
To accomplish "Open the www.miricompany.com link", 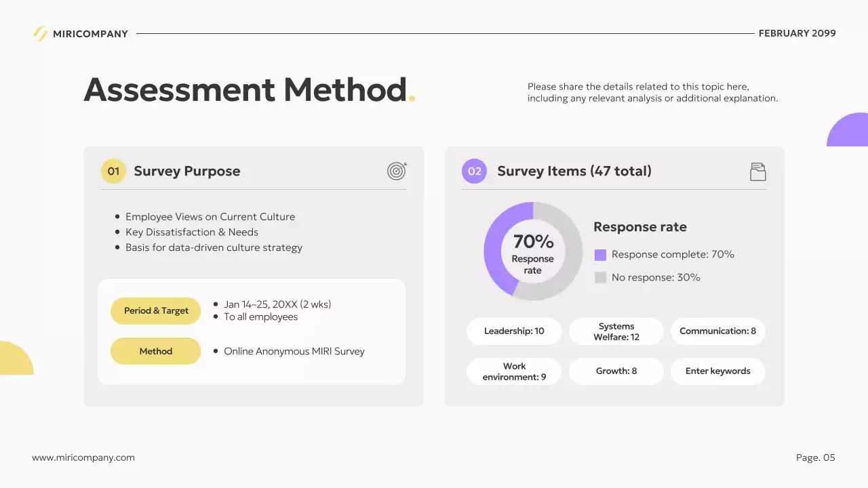I will tap(83, 457).
